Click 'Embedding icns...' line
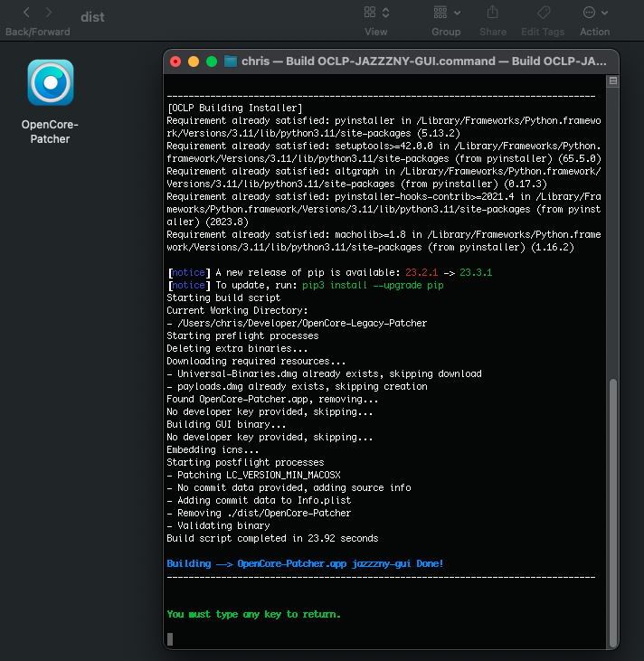This screenshot has width=644, height=661. [x=213, y=449]
